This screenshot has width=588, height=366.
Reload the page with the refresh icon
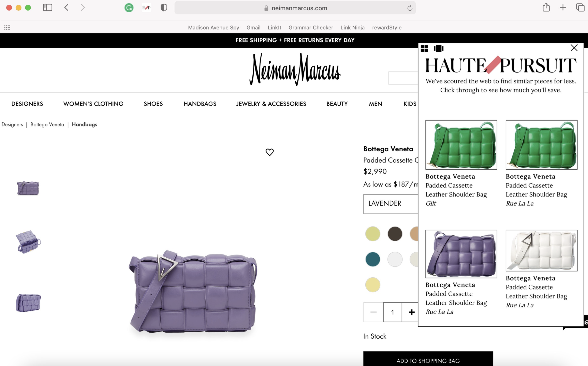tap(410, 8)
